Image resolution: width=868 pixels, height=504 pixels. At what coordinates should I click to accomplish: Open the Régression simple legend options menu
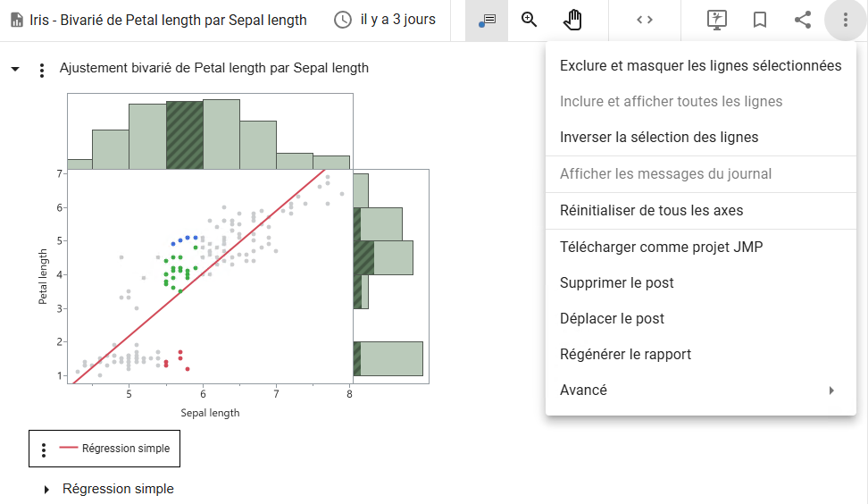pyautogui.click(x=44, y=449)
